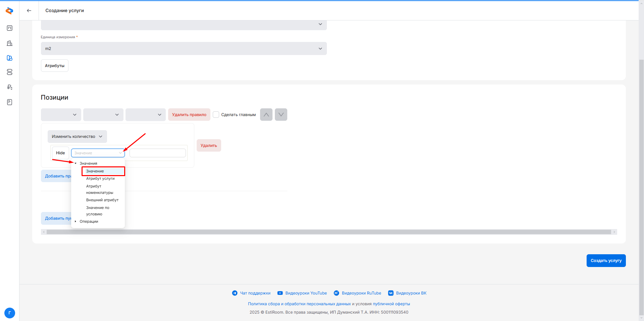Enable the "Сделать главным" checkbox
The height and width of the screenshot is (321, 644).
(216, 115)
